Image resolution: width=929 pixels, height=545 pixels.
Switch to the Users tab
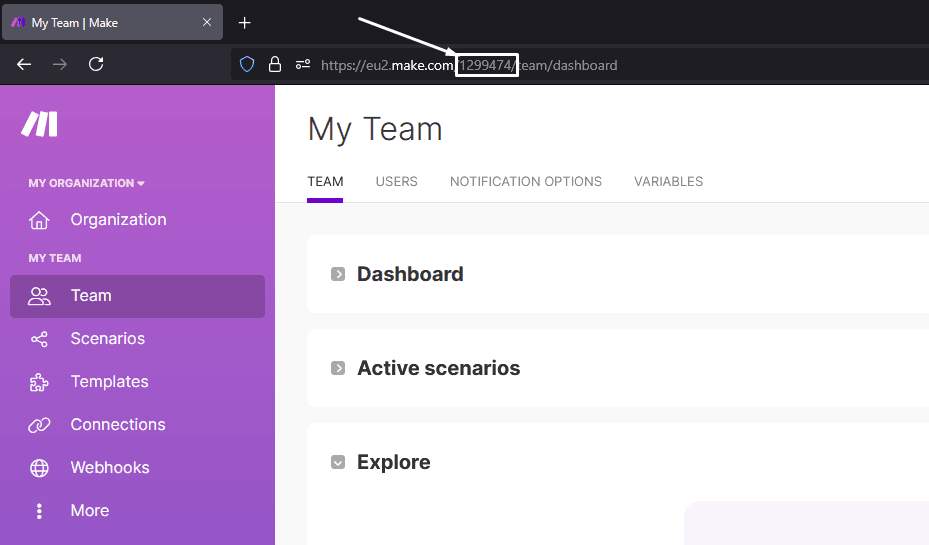pyautogui.click(x=396, y=182)
